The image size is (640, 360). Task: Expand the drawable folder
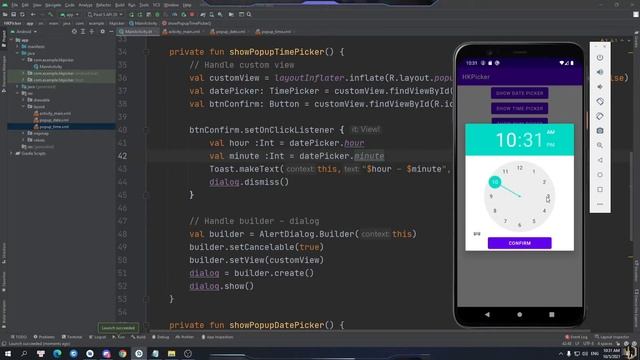point(23,100)
